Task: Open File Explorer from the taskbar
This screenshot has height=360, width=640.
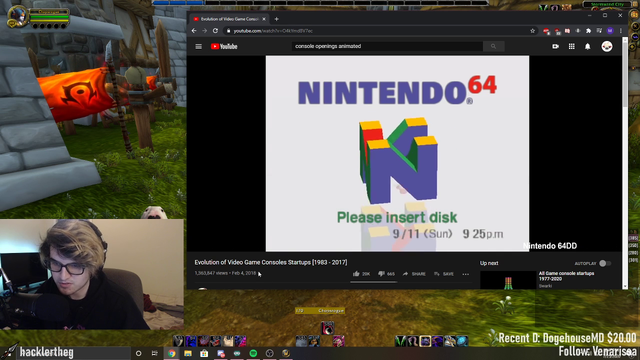Action: (188, 353)
